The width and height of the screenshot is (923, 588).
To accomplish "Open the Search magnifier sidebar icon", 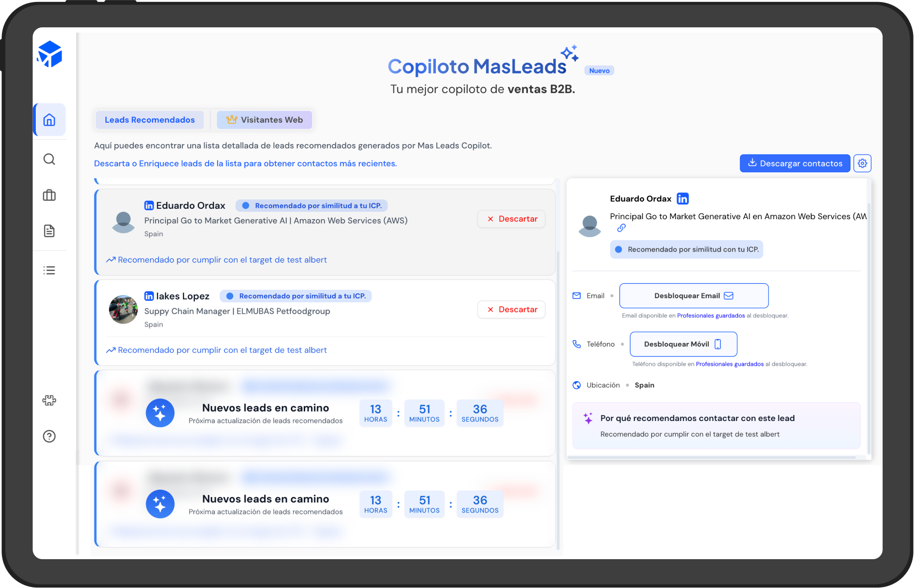I will tap(49, 159).
